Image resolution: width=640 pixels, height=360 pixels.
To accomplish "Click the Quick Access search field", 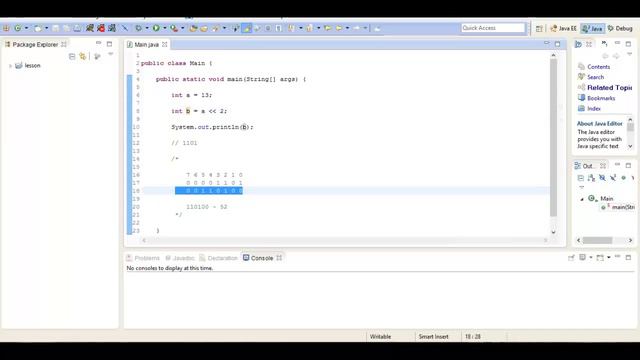I will [493, 28].
